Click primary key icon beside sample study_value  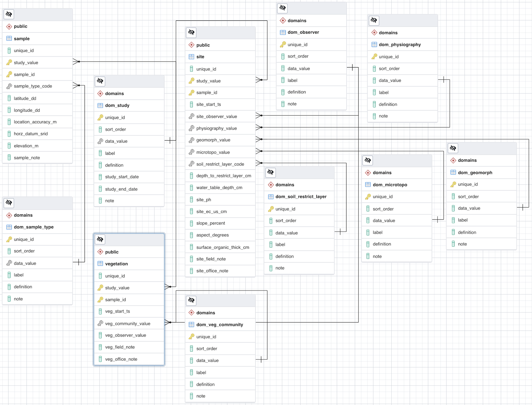[9, 63]
